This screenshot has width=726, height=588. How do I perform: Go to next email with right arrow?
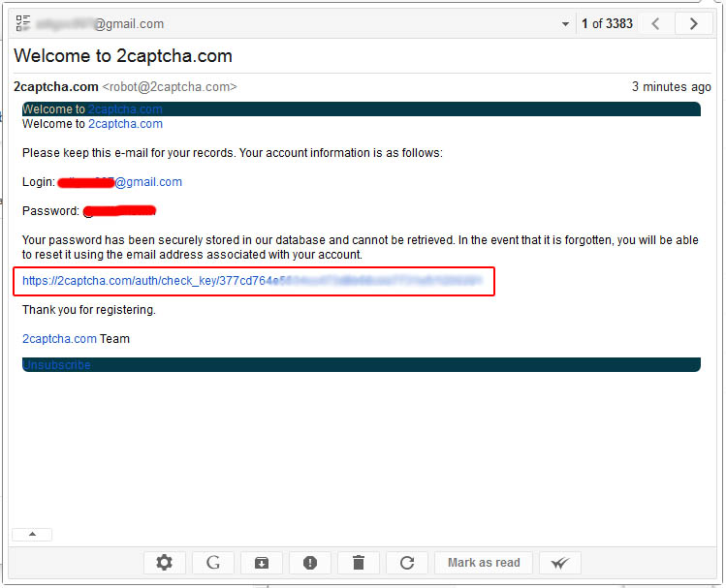694,23
